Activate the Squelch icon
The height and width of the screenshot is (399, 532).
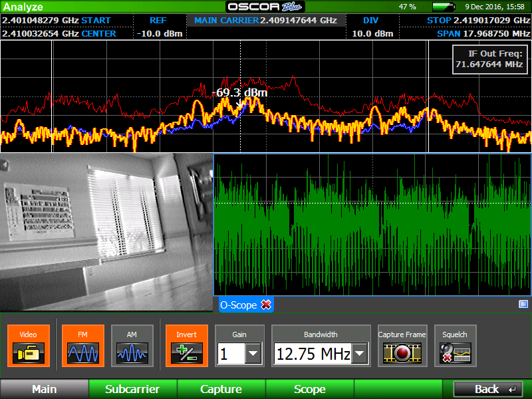click(455, 346)
